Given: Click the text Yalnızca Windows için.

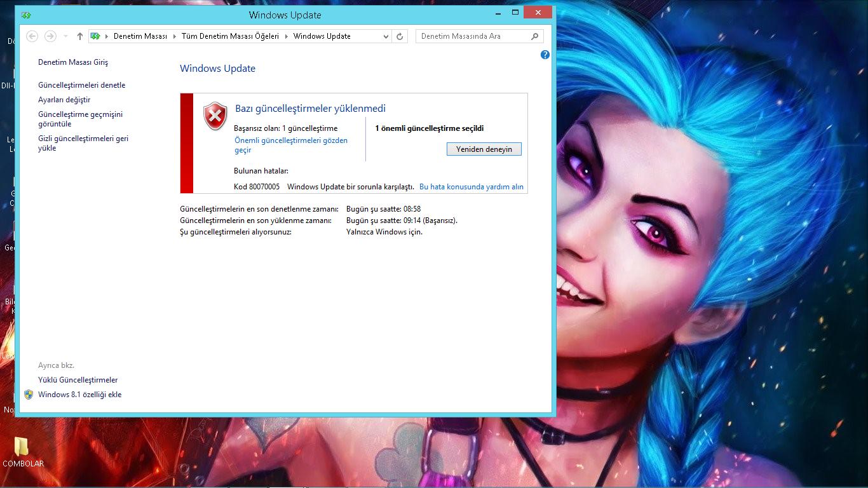Looking at the screenshot, I should click(384, 232).
